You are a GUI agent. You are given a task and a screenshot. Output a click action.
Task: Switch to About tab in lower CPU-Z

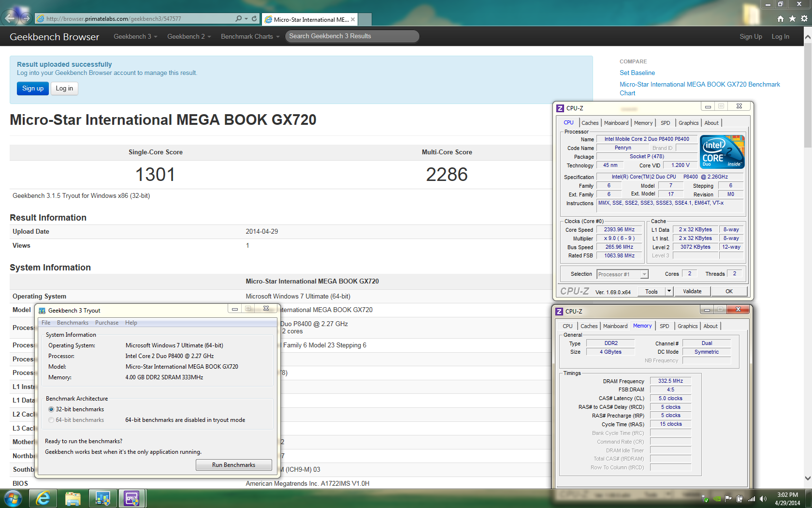click(710, 326)
